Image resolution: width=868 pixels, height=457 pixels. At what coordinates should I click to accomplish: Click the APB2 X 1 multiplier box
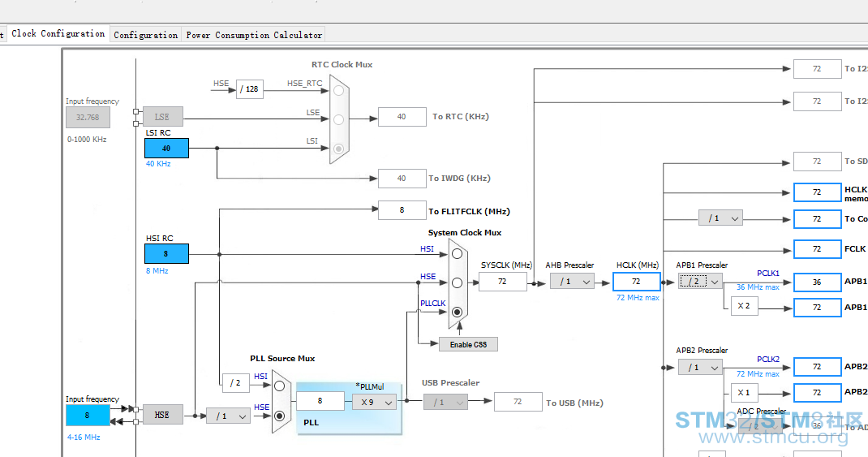[743, 392]
